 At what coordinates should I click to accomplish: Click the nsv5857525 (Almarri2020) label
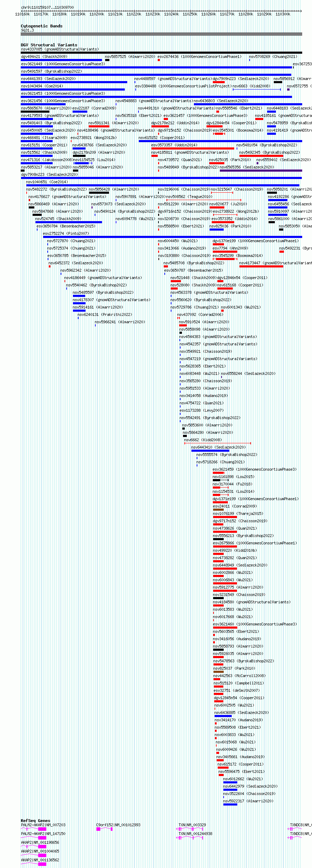130,57
